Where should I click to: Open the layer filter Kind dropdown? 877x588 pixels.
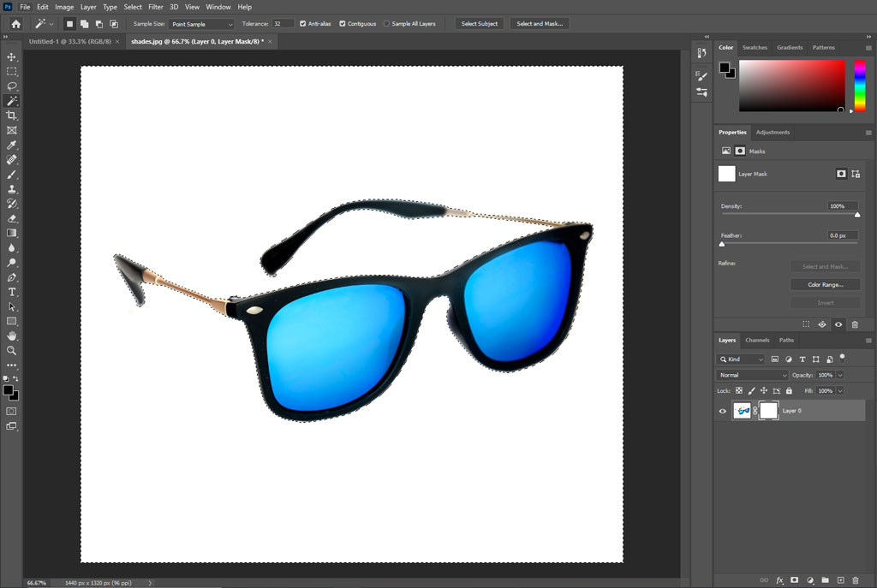coord(741,359)
